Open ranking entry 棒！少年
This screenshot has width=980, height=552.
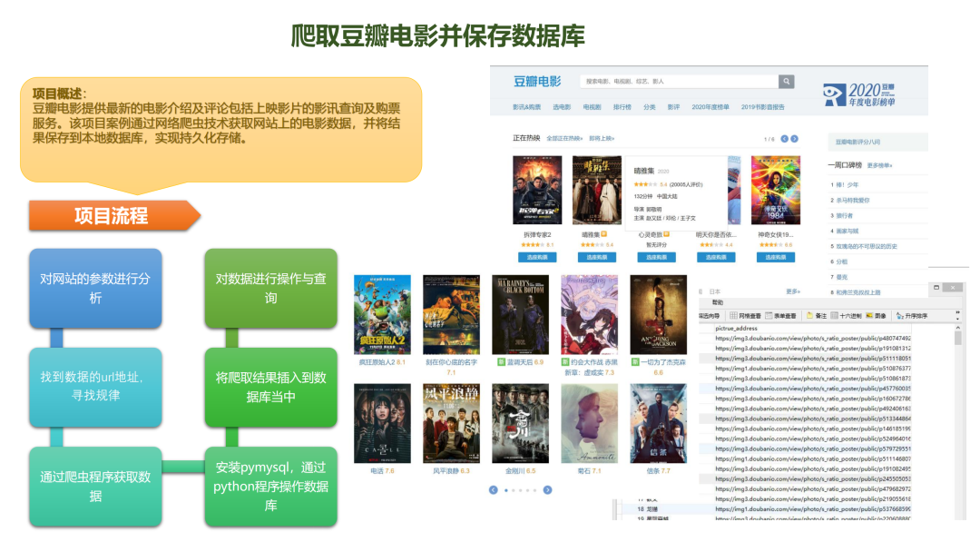coord(848,185)
